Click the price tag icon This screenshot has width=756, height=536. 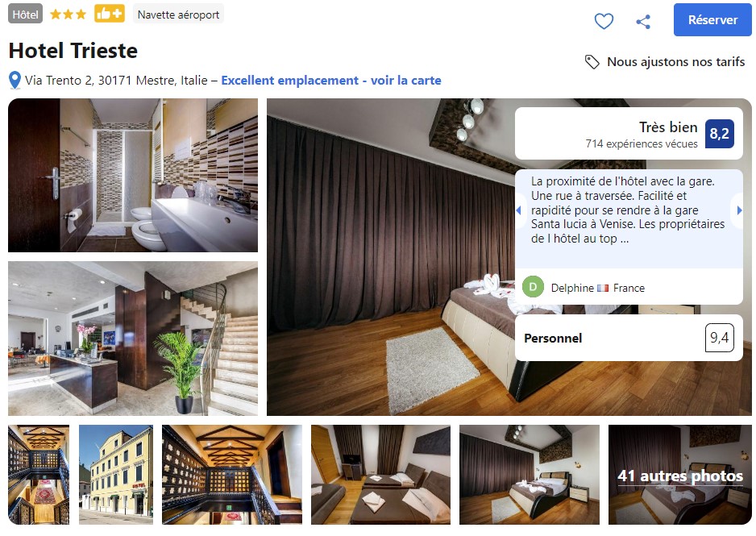(592, 62)
